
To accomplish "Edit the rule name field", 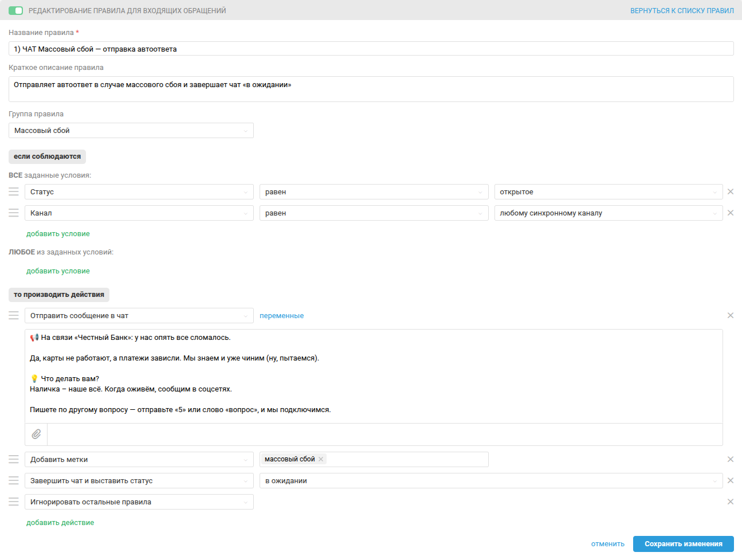I will [371, 49].
